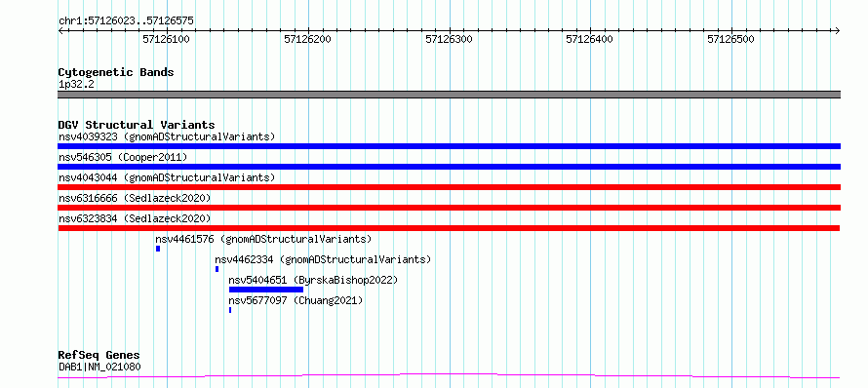Click ruler position 57126200
The width and height of the screenshot is (868, 388).
click(x=308, y=39)
